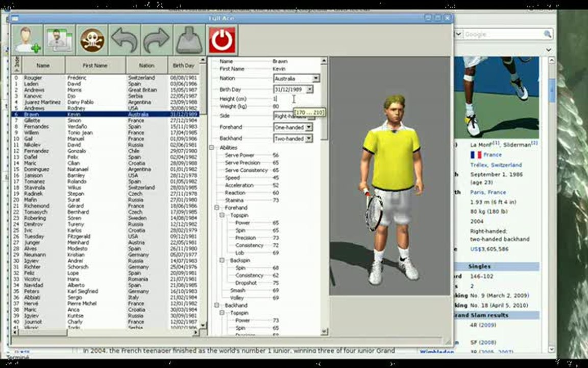Collapse the Abilities tree node
The width and height of the screenshot is (588, 368).
pos(212,148)
